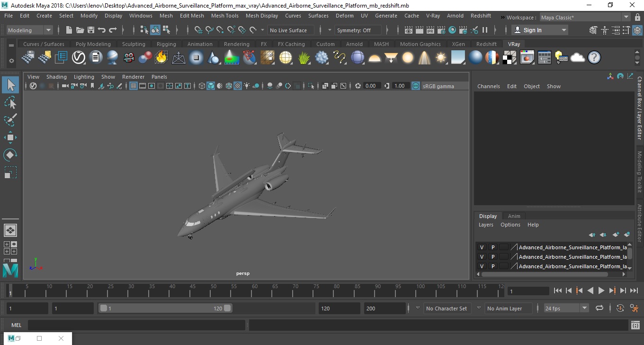Pick the Paint selection tool
This screenshot has height=345, width=644.
tap(10, 120)
